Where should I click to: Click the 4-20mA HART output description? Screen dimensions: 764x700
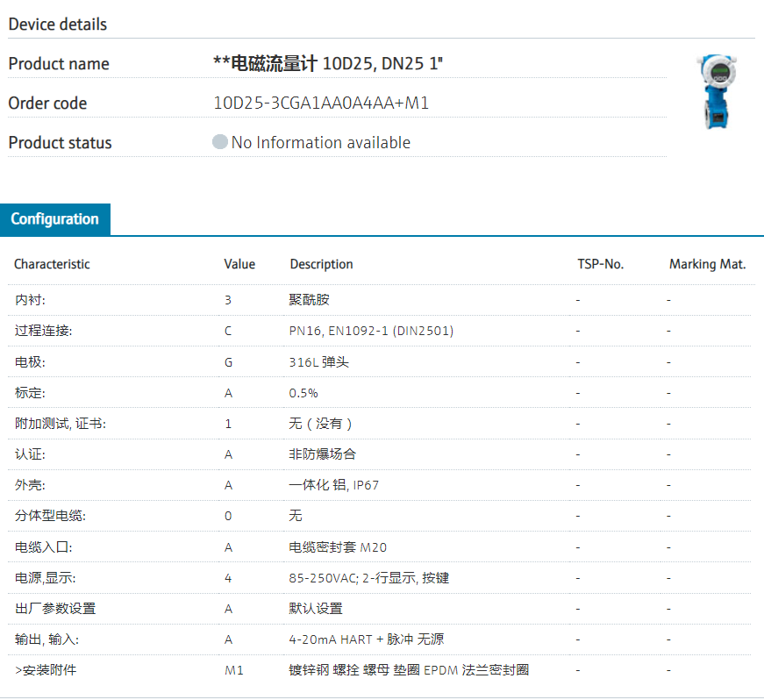[x=372, y=639]
